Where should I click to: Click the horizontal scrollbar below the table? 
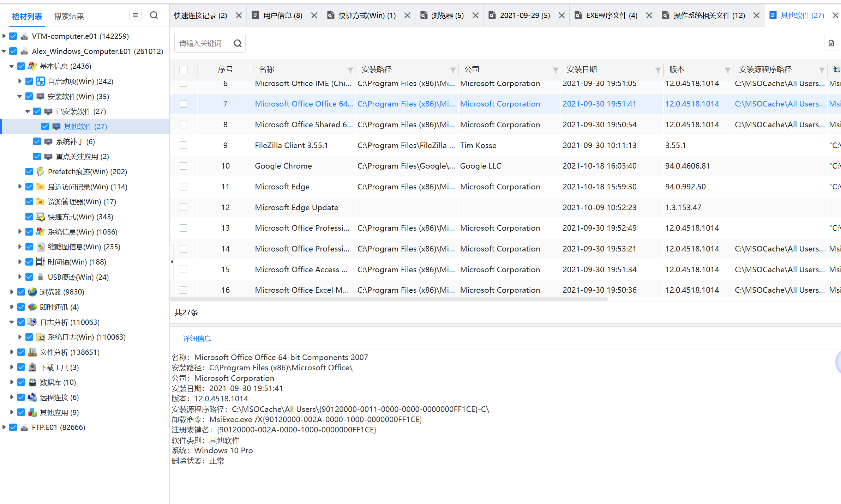(389, 299)
